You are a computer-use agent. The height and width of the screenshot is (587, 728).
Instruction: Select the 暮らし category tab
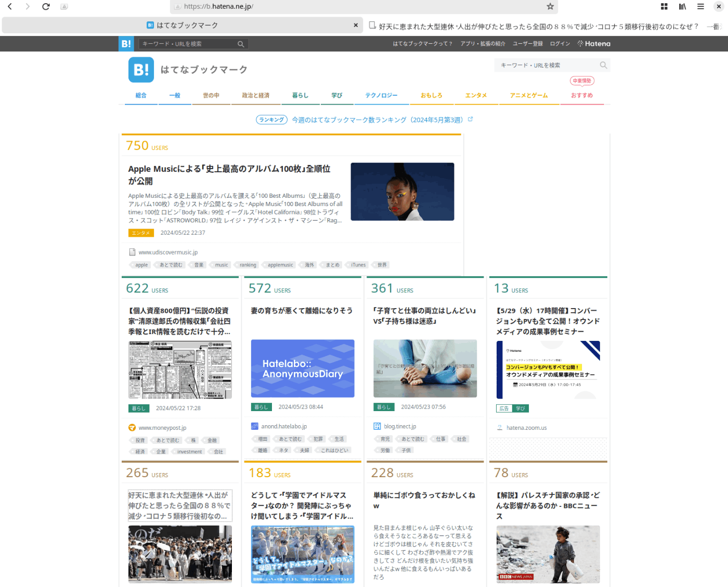[x=300, y=95]
